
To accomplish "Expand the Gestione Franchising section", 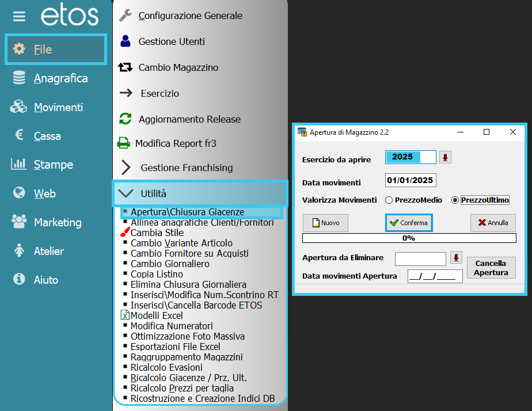I will [x=126, y=168].
